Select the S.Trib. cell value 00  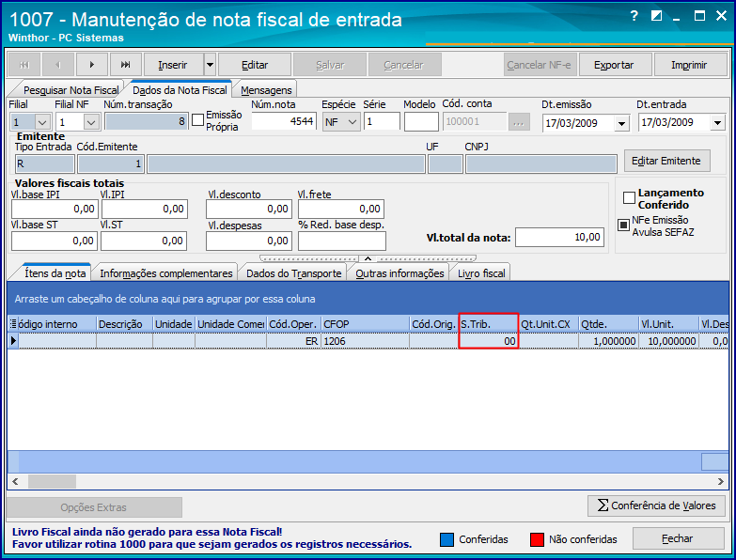(x=488, y=341)
